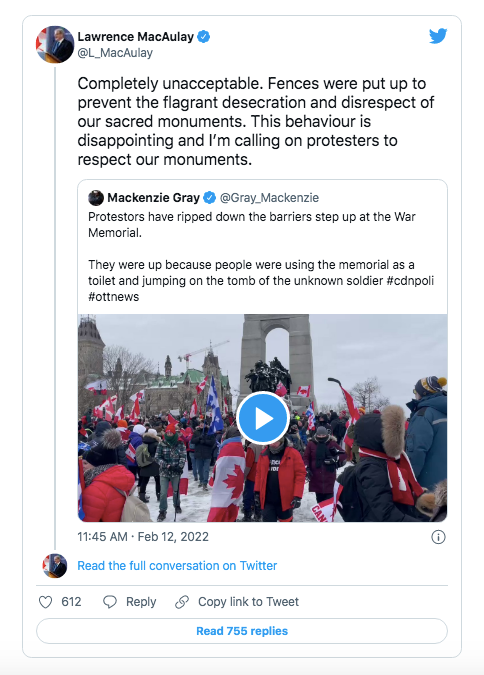Click the Twitter bird logo
484x675 pixels.
438,36
